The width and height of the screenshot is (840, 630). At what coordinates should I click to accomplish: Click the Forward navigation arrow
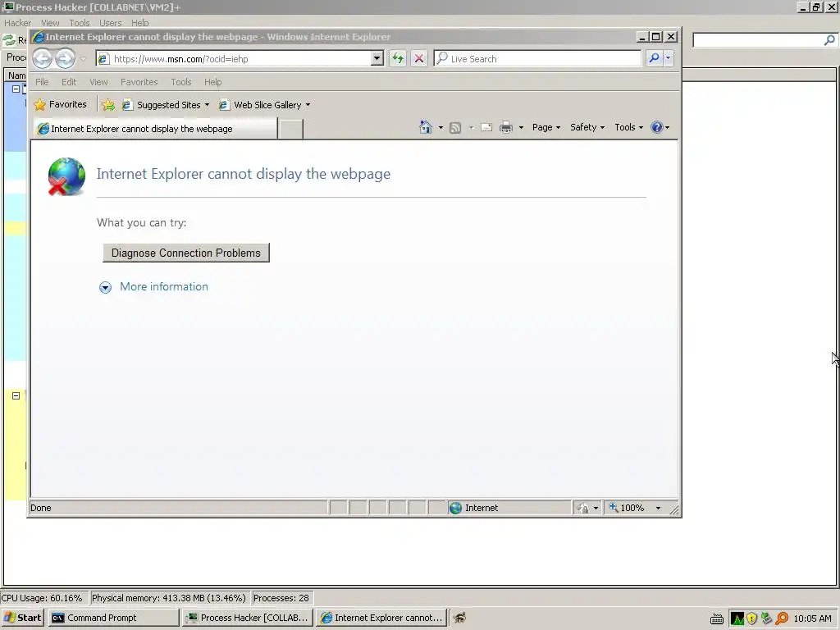(66, 58)
